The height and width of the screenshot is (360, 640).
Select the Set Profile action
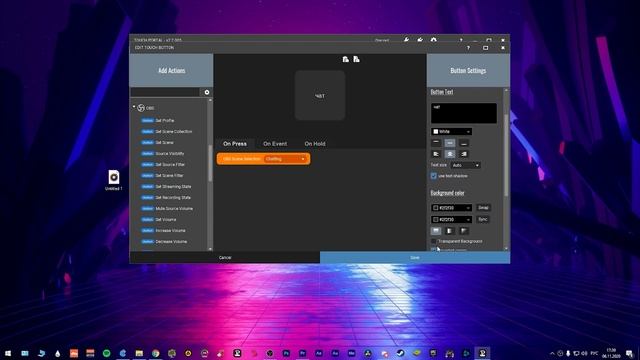coord(164,120)
